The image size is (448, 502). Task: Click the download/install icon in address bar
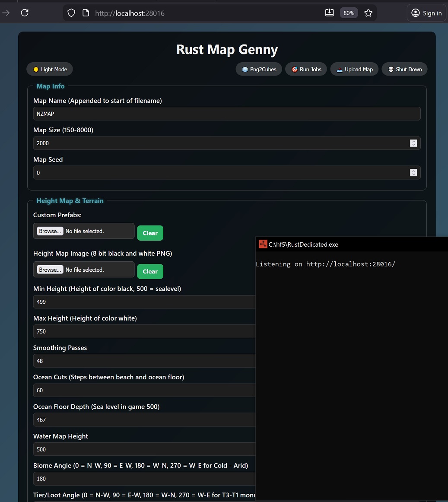[x=329, y=13]
